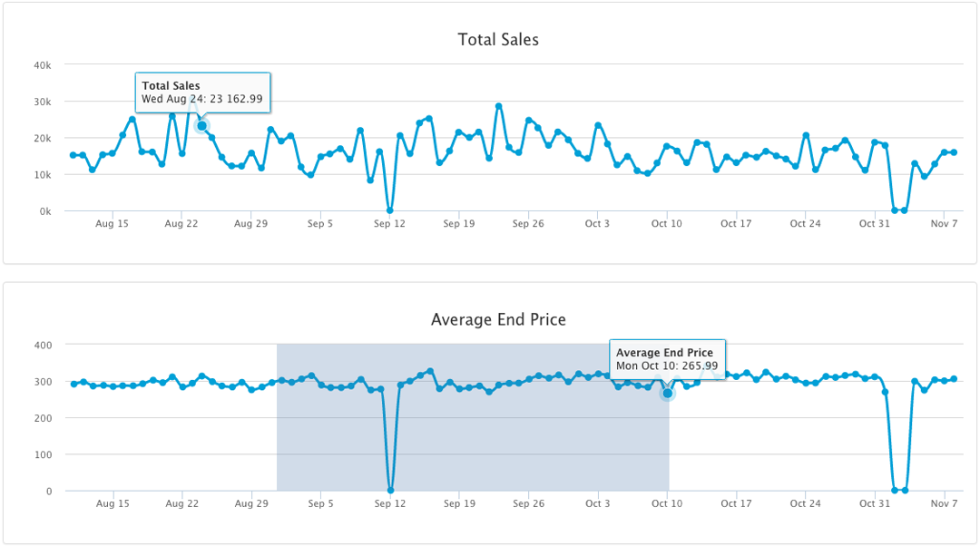The width and height of the screenshot is (980, 546).
Task: Select the Total Sales zero point at Sep 12
Action: pos(389,210)
